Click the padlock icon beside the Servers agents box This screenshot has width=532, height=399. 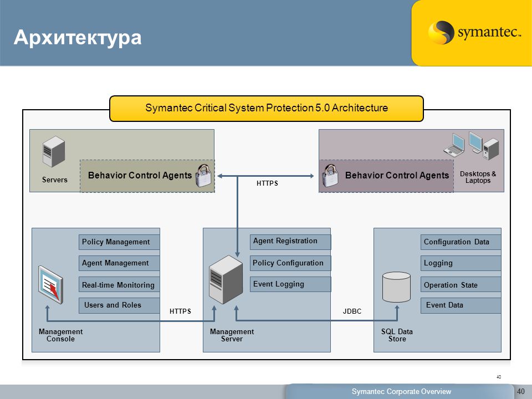click(x=203, y=176)
